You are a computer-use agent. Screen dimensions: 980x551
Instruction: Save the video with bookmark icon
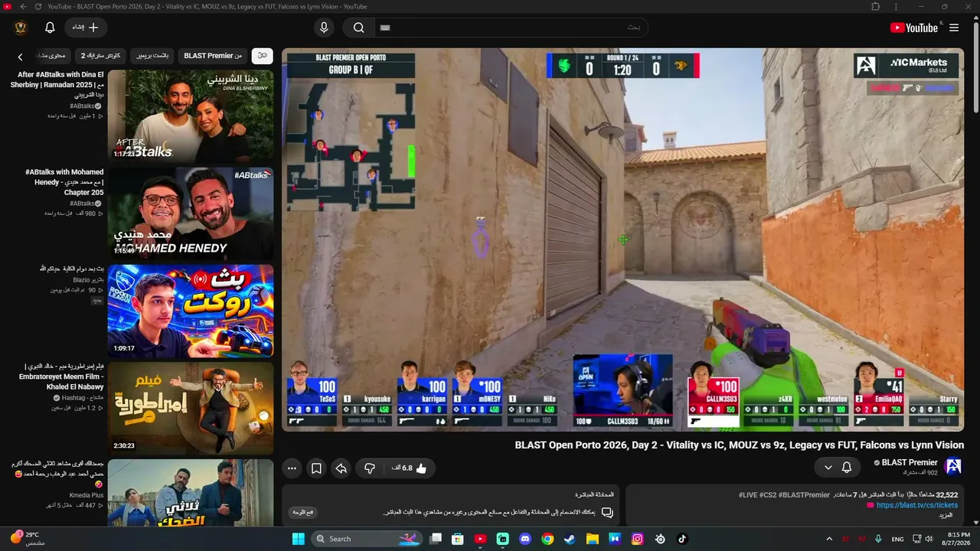coord(316,468)
